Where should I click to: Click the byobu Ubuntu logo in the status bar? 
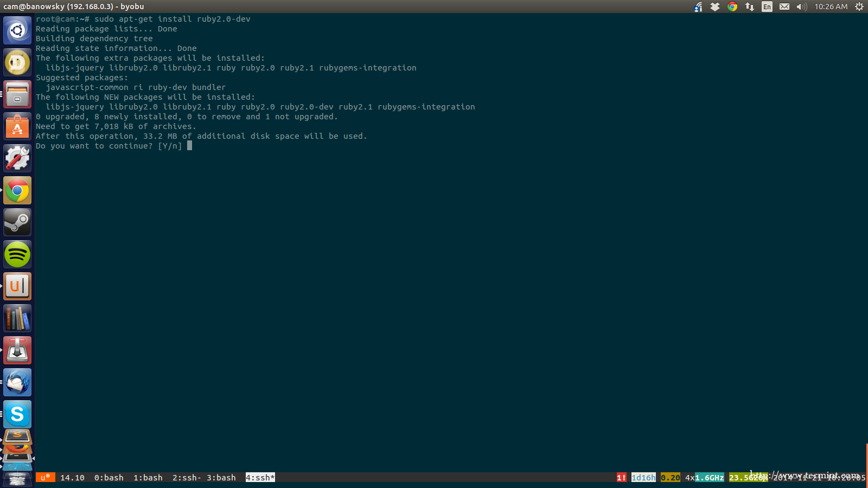(46, 478)
